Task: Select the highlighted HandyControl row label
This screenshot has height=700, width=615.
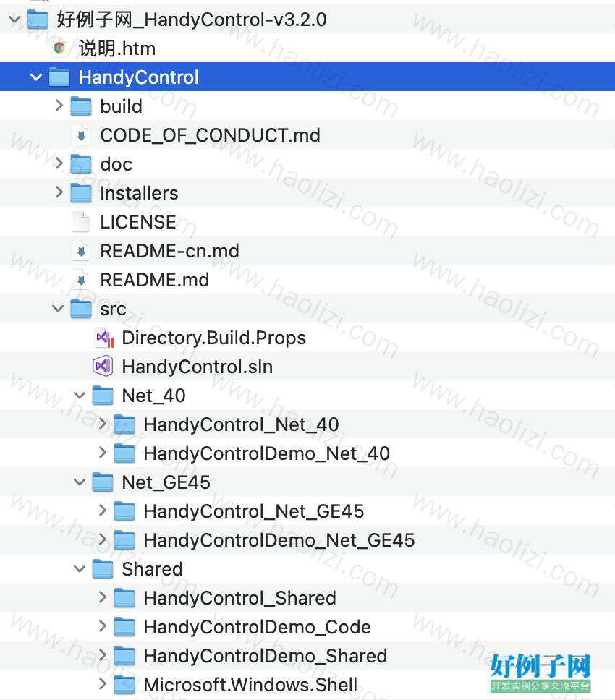Action: pyautogui.click(x=138, y=77)
